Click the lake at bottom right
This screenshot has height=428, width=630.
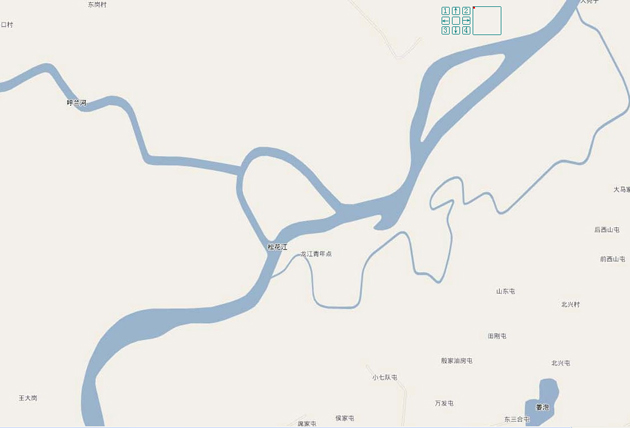[x=542, y=402]
